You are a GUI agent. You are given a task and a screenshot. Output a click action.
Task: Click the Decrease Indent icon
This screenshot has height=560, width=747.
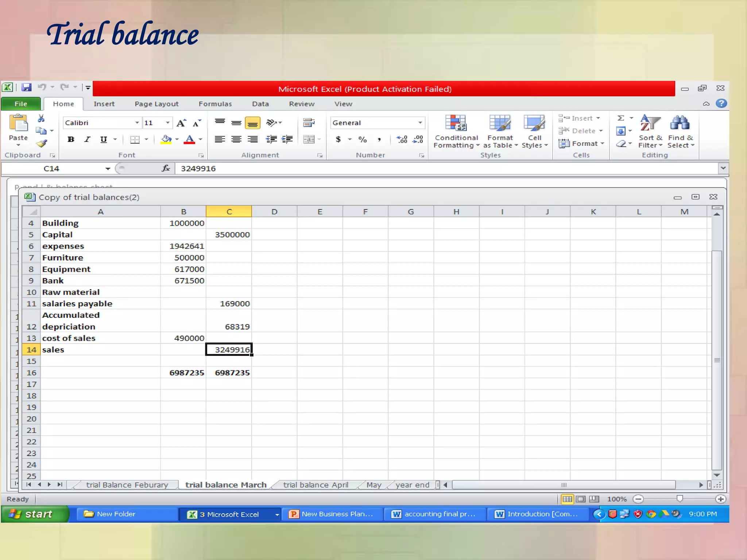271,139
